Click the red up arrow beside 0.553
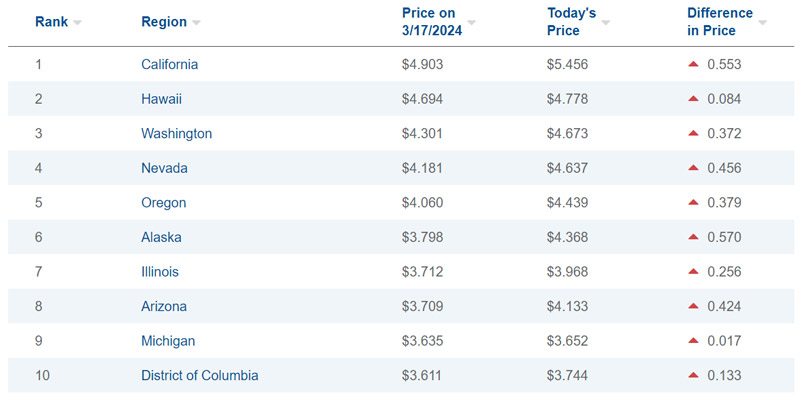Screen dimensions: 800x400 pos(693,64)
